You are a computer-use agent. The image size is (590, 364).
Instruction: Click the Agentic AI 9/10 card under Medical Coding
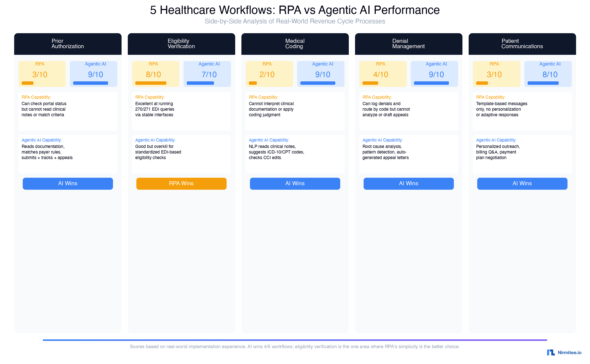[x=321, y=74]
